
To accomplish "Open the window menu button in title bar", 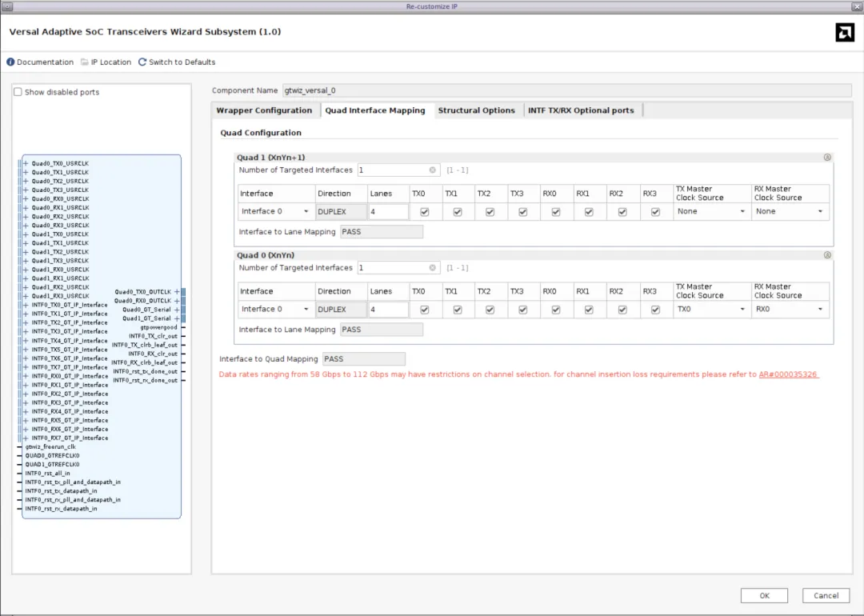I will (x=7, y=6).
